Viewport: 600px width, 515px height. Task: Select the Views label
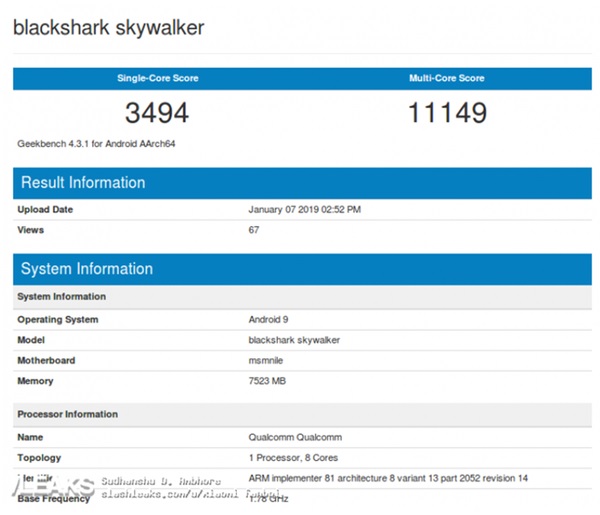pos(31,230)
